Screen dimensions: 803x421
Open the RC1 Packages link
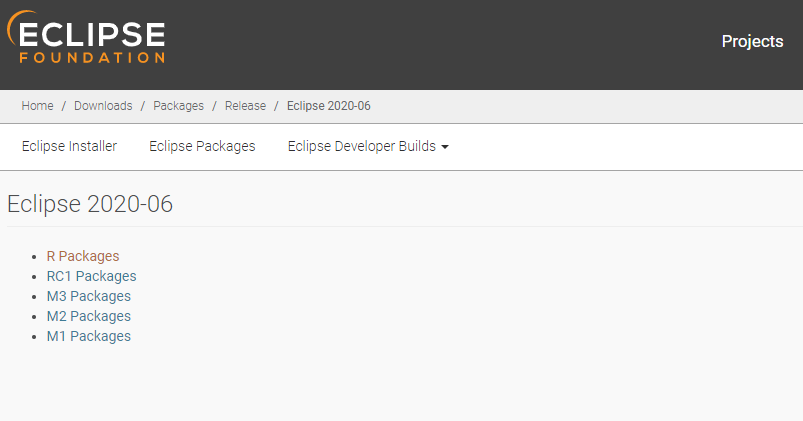(91, 276)
